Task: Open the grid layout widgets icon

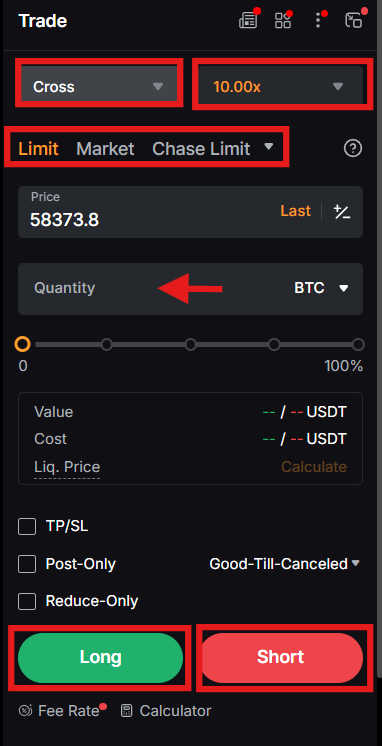Action: point(283,20)
